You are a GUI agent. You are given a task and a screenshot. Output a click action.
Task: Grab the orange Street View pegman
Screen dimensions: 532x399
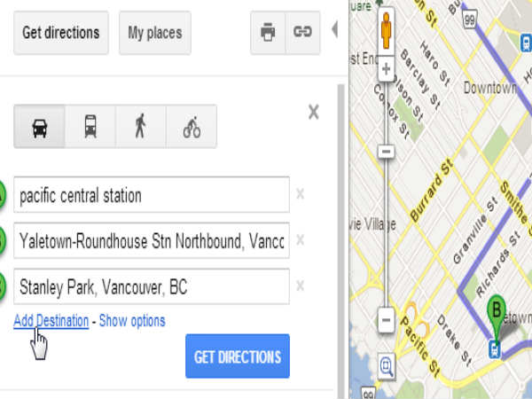click(x=386, y=31)
